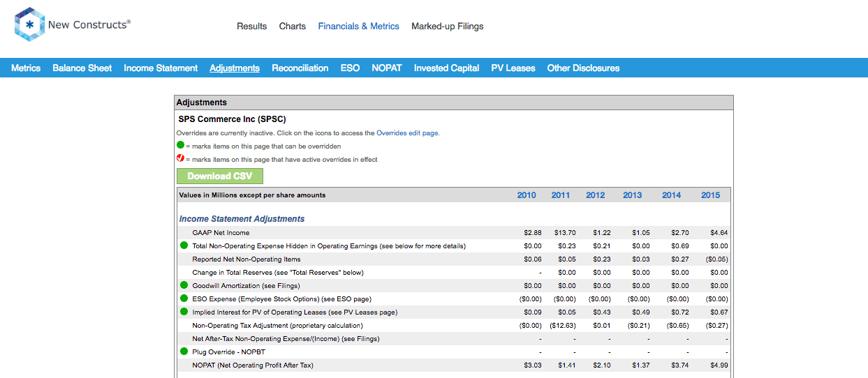Click the New Constructs hexagon logo
This screenshot has width=868, height=378.
point(29,25)
